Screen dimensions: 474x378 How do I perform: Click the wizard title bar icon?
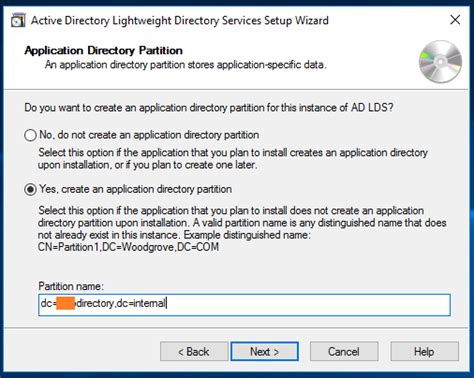click(x=18, y=20)
